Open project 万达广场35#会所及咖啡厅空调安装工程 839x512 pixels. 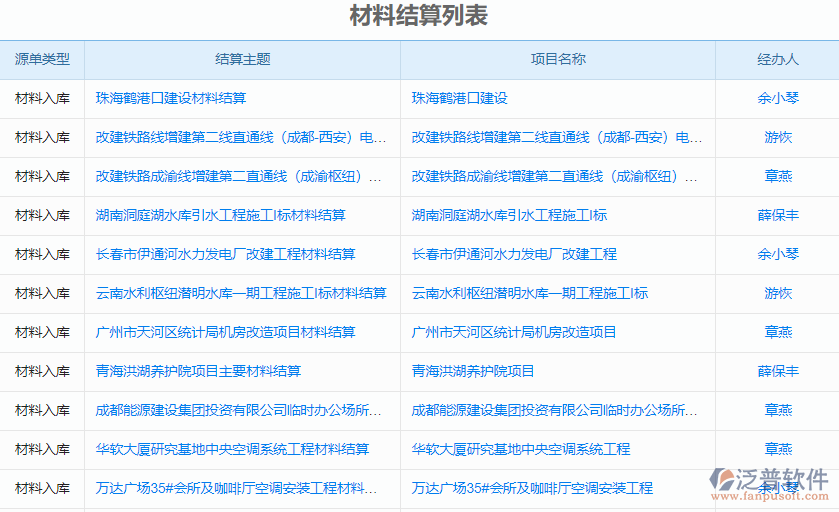[532, 488]
